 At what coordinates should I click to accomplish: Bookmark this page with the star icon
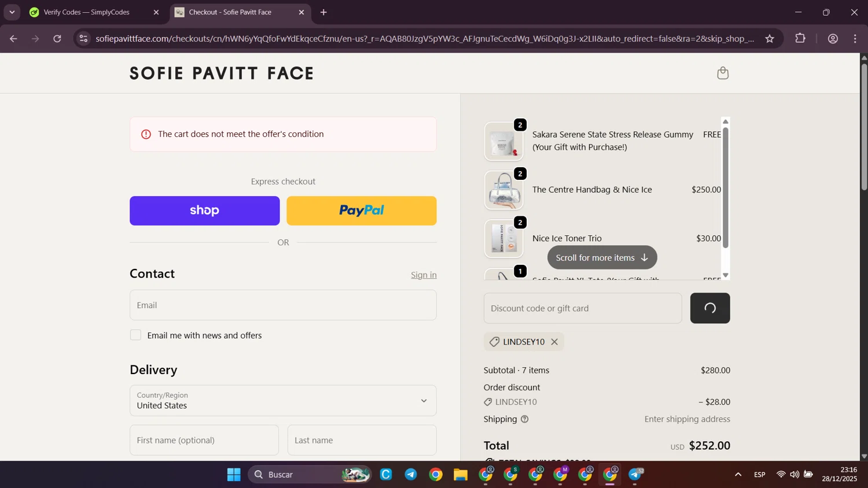(x=770, y=39)
